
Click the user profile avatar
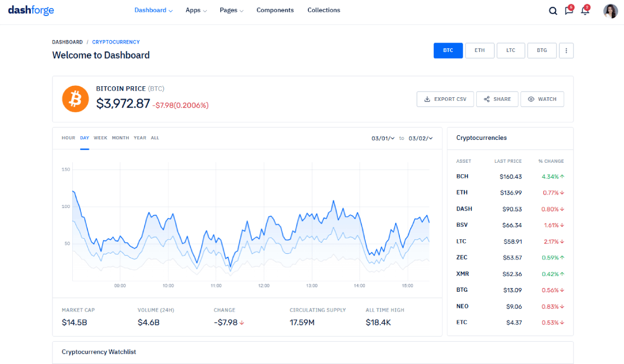pyautogui.click(x=610, y=11)
